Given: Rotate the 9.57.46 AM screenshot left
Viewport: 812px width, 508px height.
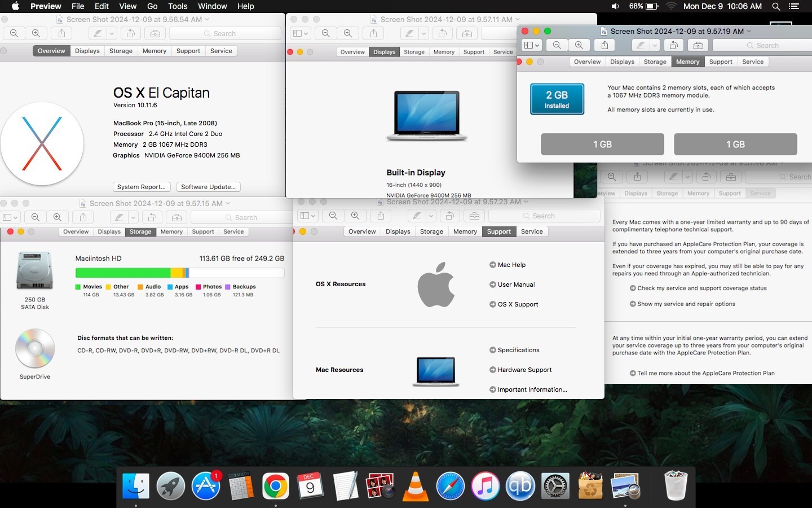Looking at the screenshot, I should [x=706, y=177].
